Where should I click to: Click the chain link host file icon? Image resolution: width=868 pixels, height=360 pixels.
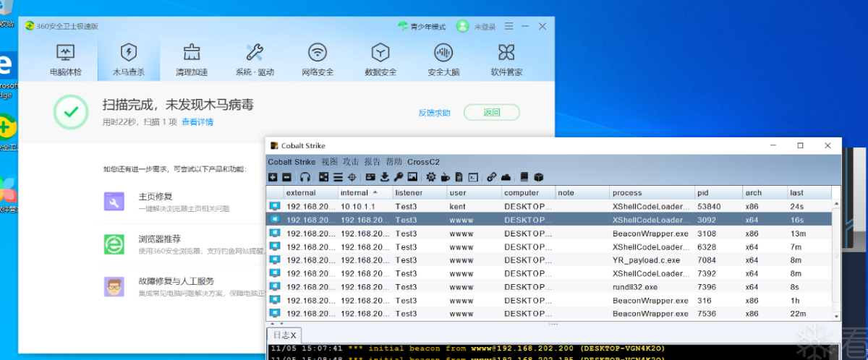coord(492,177)
